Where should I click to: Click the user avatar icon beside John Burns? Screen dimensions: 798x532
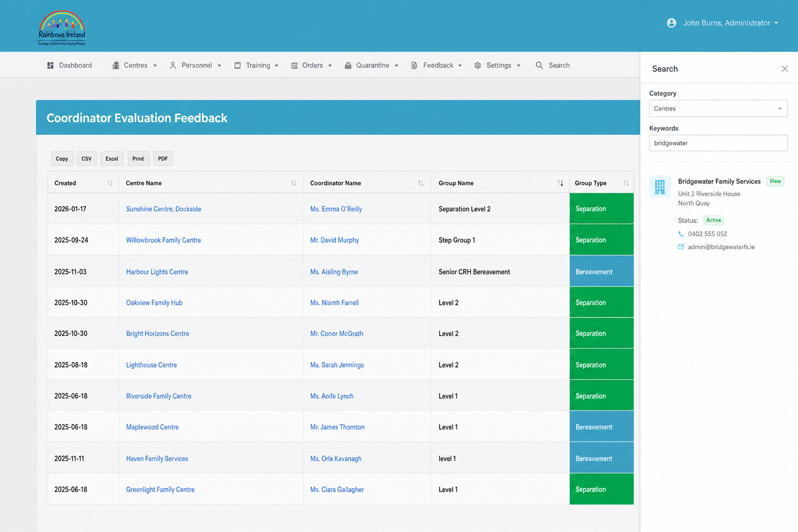(671, 23)
